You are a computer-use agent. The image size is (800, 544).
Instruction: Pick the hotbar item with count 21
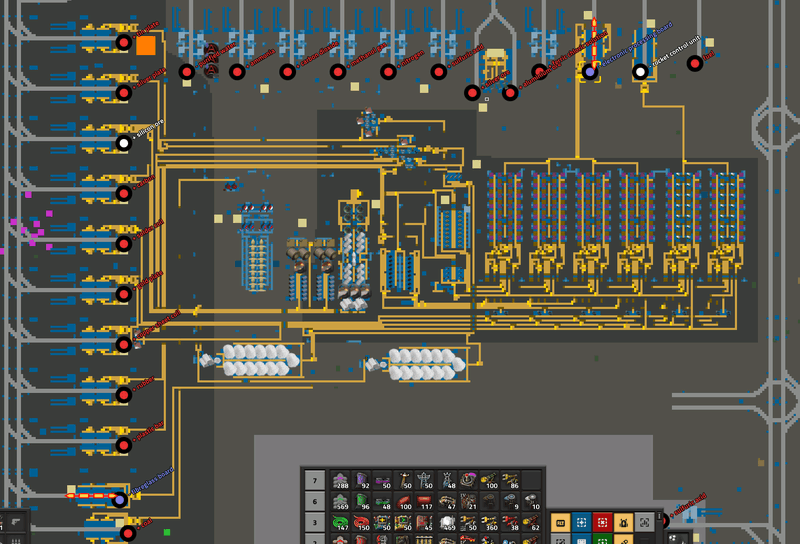tap(467, 502)
